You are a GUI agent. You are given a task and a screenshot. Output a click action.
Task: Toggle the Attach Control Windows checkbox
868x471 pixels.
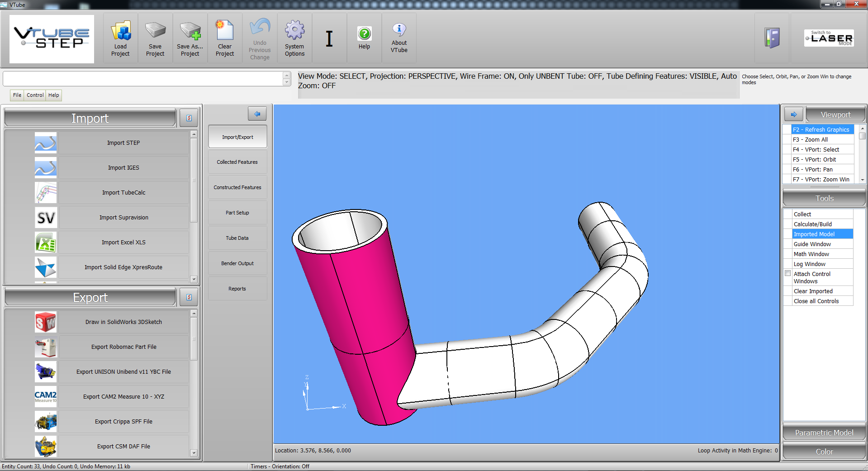[x=788, y=274]
